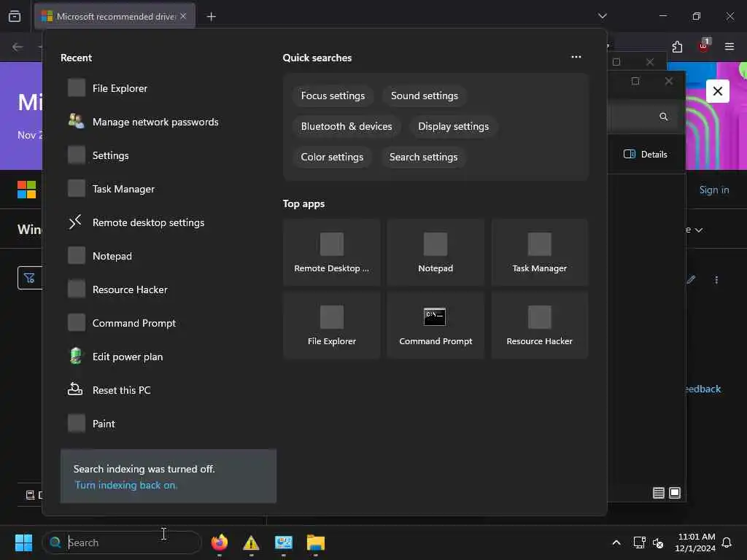Select Bluetooth & devices quick search

[x=347, y=126]
